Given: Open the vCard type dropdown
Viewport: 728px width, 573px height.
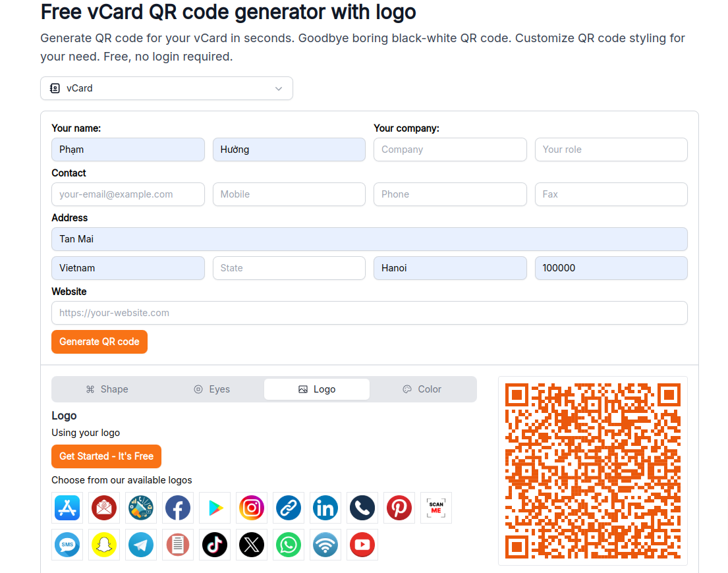Looking at the screenshot, I should (x=167, y=88).
